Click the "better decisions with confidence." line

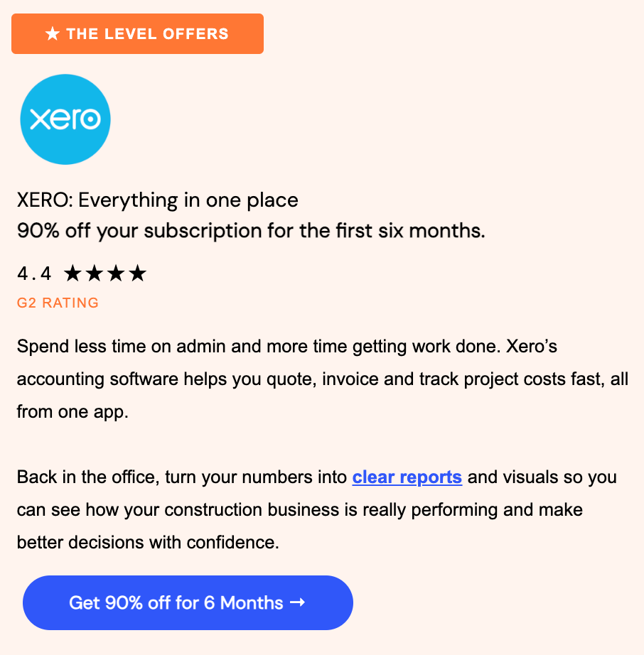click(148, 542)
